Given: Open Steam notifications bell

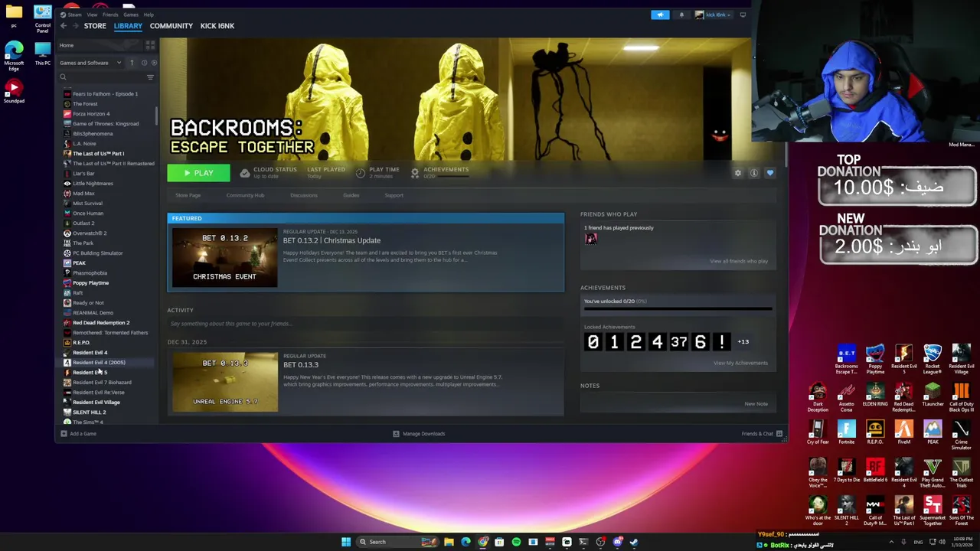Looking at the screenshot, I should (681, 15).
